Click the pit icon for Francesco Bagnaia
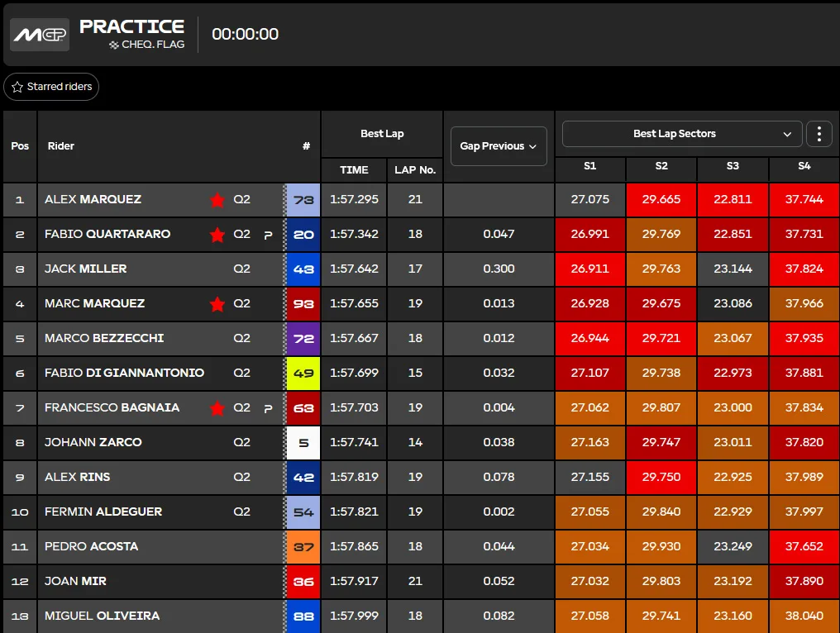This screenshot has height=633, width=840. (269, 408)
